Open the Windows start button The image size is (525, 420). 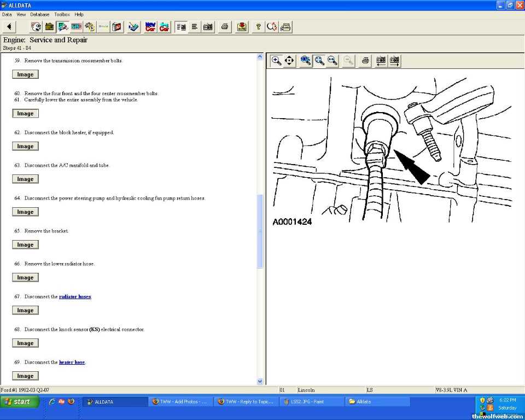[20, 402]
